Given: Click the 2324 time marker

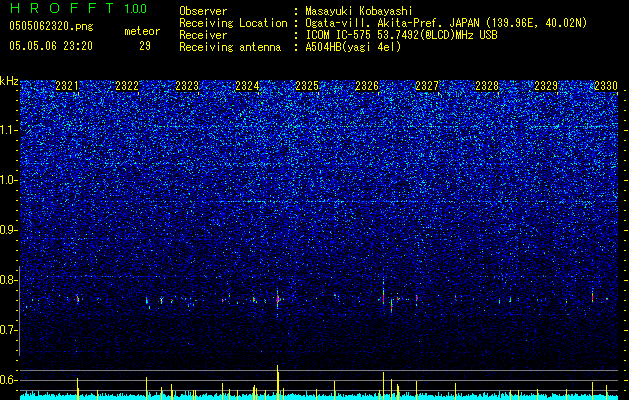Looking at the screenshot, I should click(x=247, y=86).
